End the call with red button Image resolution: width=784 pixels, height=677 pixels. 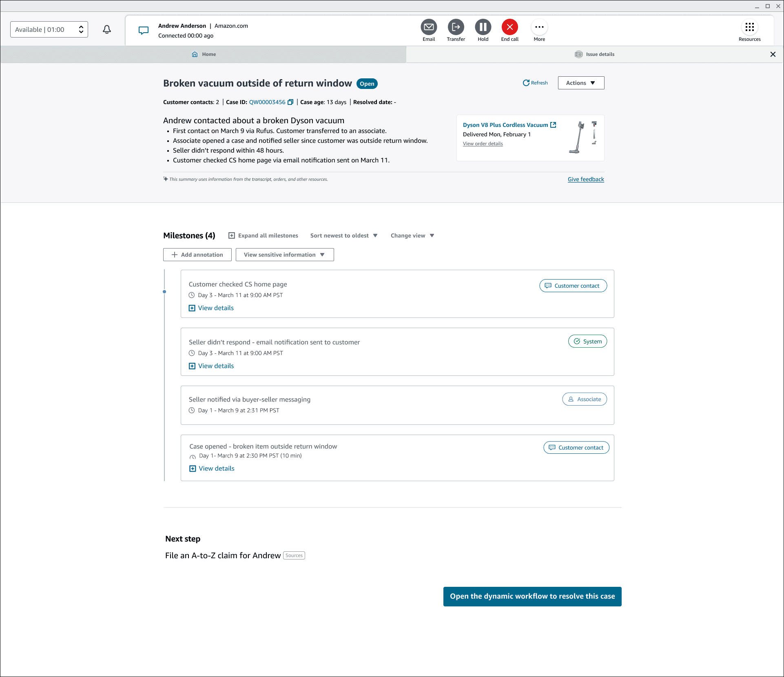pyautogui.click(x=509, y=27)
